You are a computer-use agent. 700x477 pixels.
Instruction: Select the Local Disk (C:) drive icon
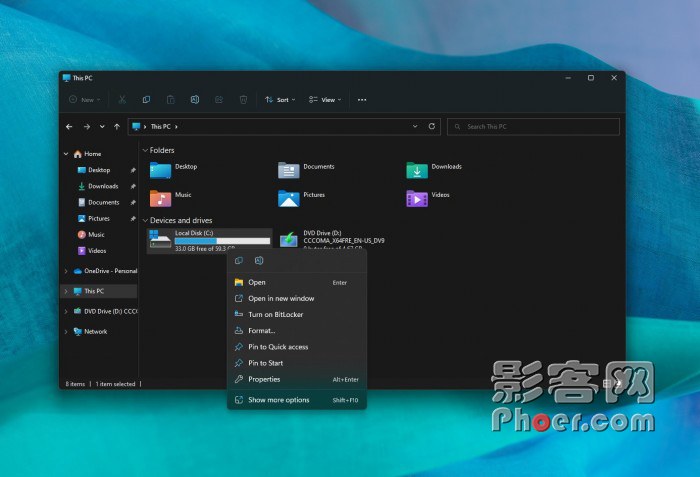click(x=160, y=239)
